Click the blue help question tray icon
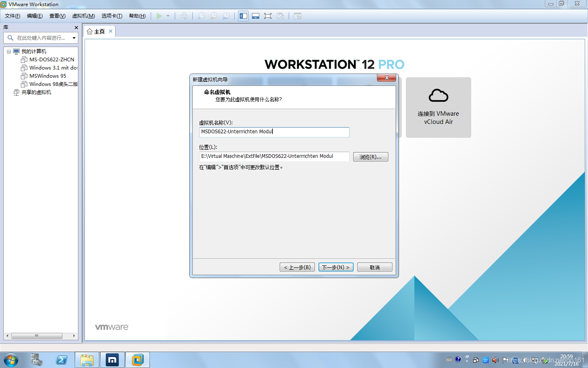The image size is (588, 368). point(458,359)
